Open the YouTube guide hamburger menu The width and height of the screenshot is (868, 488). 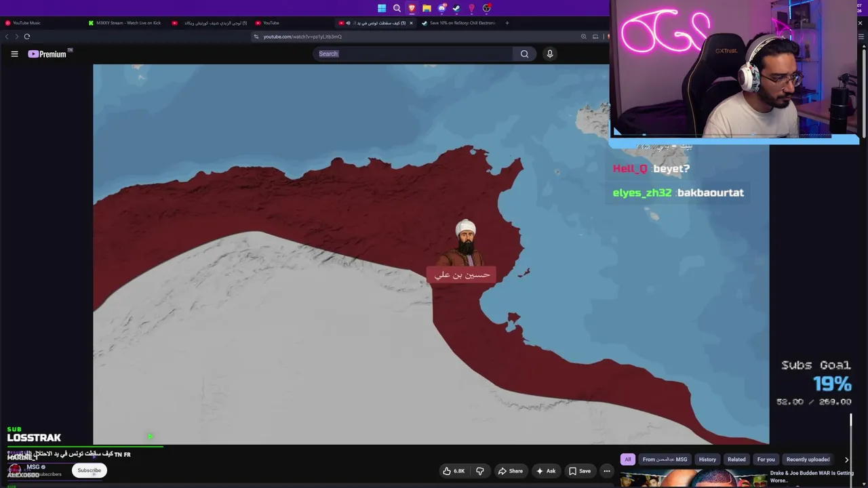point(14,54)
